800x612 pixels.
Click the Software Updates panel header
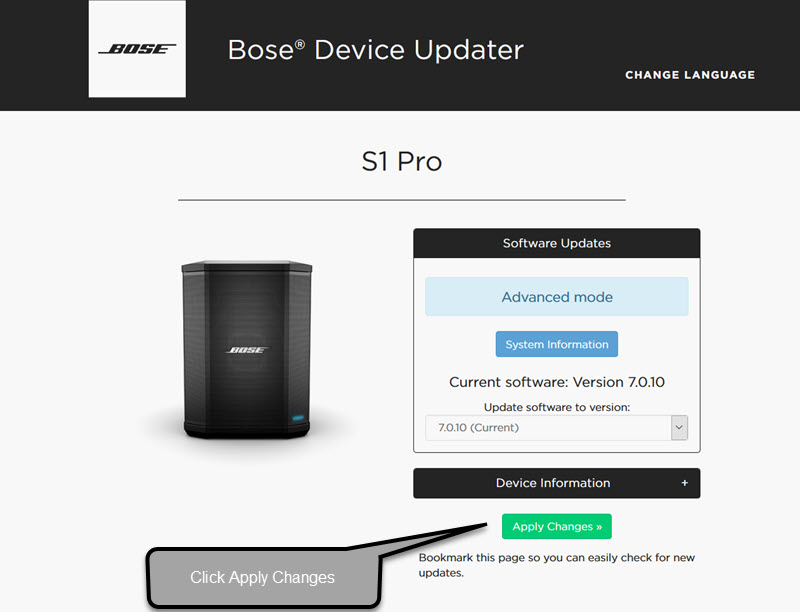click(x=556, y=243)
